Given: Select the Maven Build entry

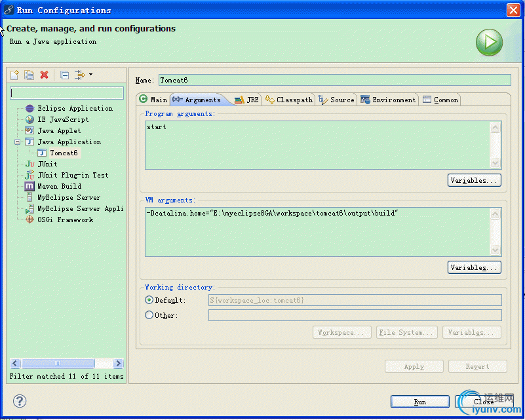Looking at the screenshot, I should click(x=59, y=186).
